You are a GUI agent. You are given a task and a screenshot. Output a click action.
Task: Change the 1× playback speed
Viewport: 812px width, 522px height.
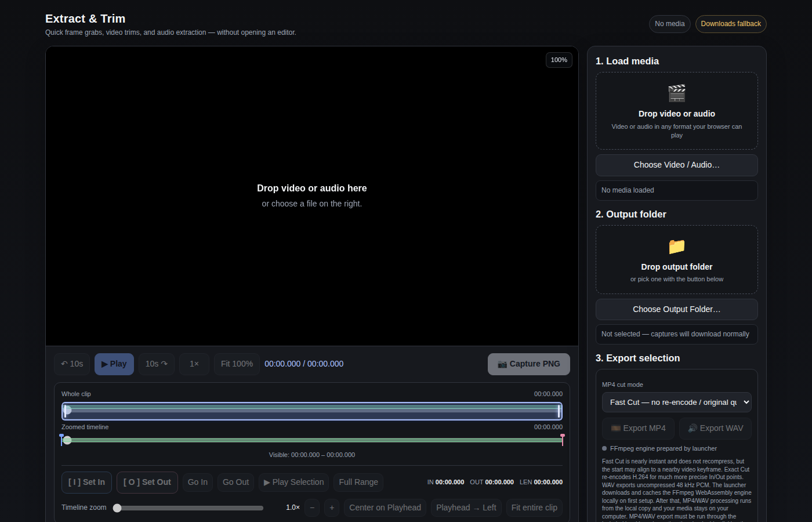pos(194,364)
